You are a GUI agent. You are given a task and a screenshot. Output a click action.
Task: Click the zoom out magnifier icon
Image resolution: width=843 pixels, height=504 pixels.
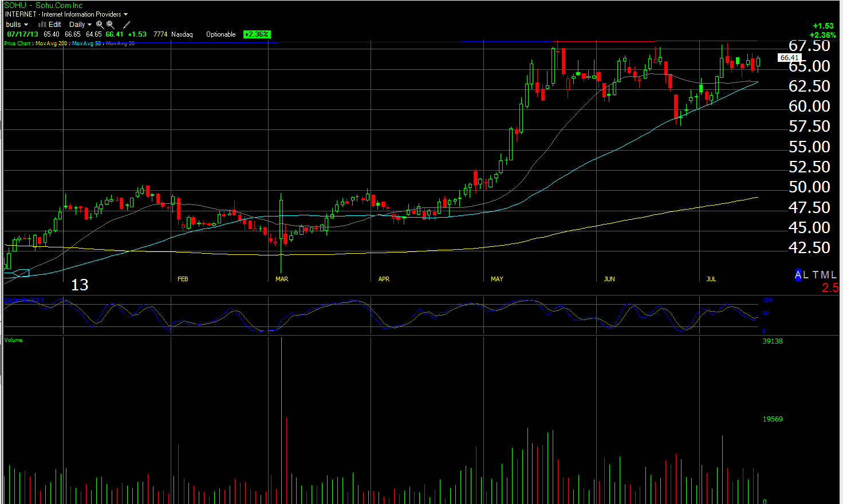(x=111, y=25)
